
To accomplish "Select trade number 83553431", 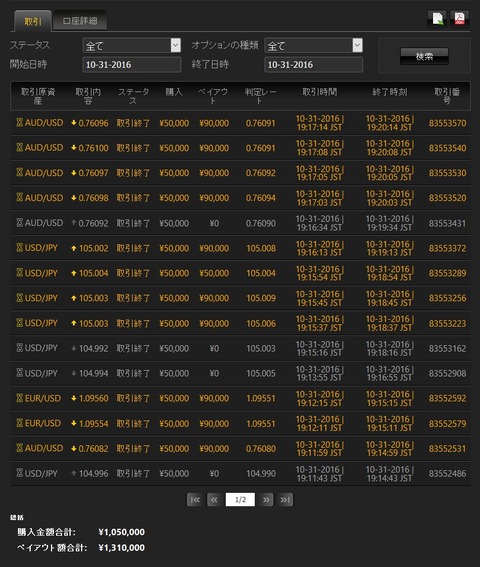I will click(447, 223).
